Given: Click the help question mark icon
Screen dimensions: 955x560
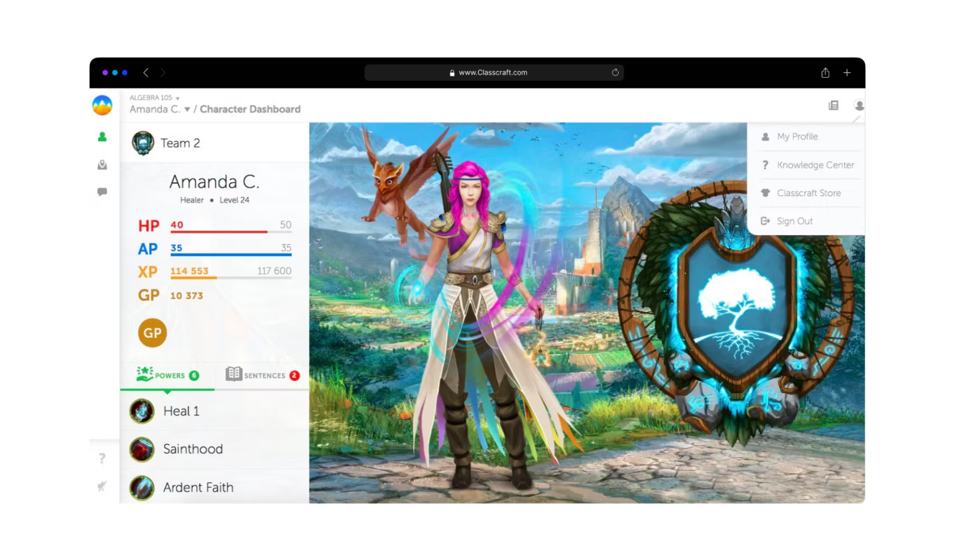Looking at the screenshot, I should pyautogui.click(x=102, y=458).
